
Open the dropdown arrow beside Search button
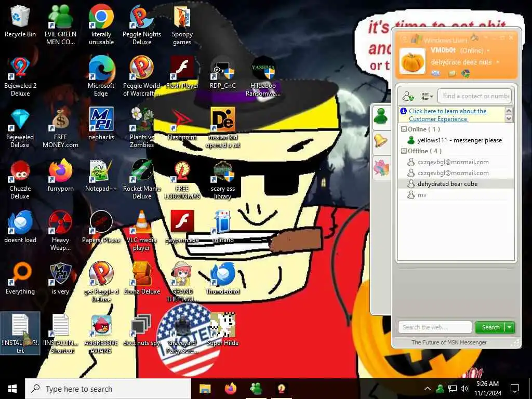click(x=510, y=327)
